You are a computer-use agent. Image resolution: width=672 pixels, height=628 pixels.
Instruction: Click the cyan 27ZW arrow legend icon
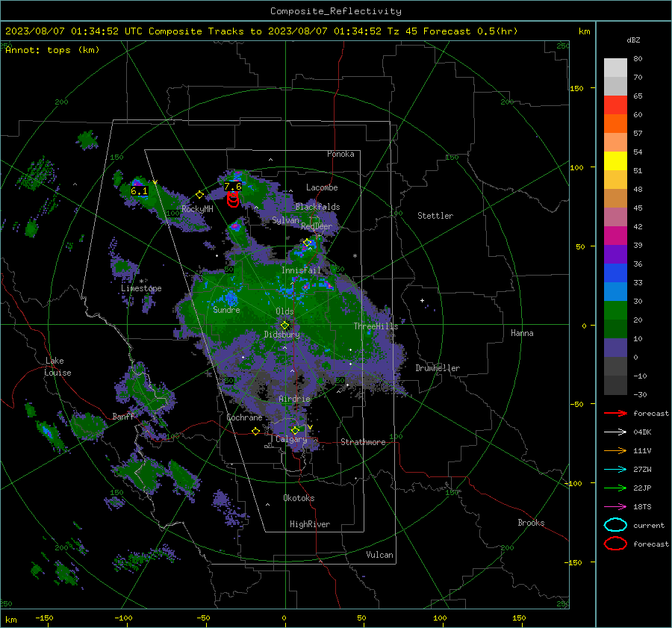pos(615,470)
